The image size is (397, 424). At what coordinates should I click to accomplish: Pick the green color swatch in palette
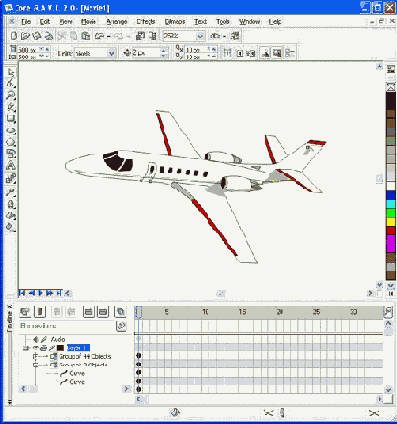coord(391,213)
